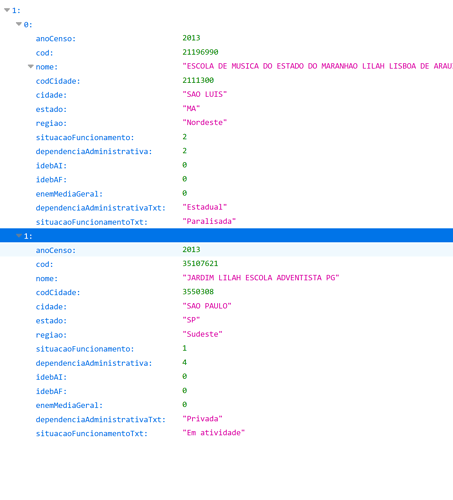Collapse the child node 0

(19, 24)
